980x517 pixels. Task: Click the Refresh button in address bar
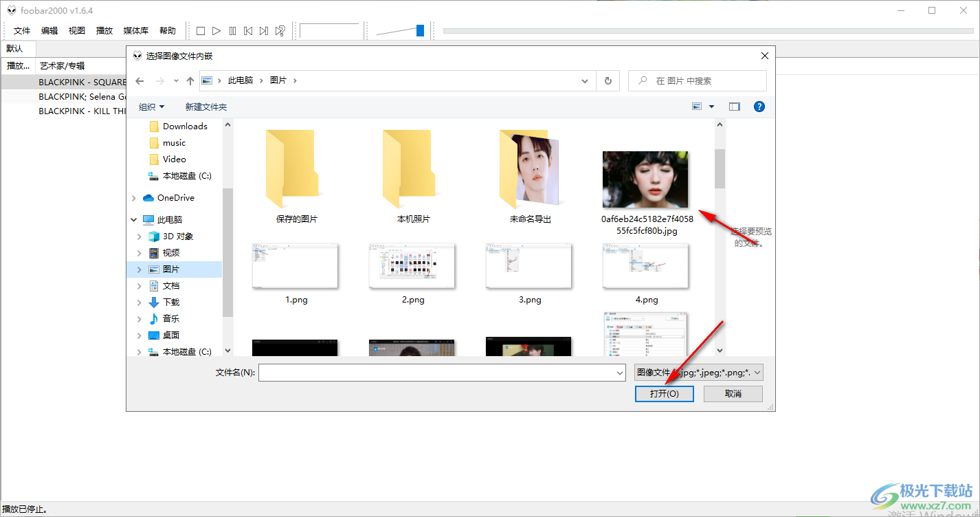click(x=608, y=80)
